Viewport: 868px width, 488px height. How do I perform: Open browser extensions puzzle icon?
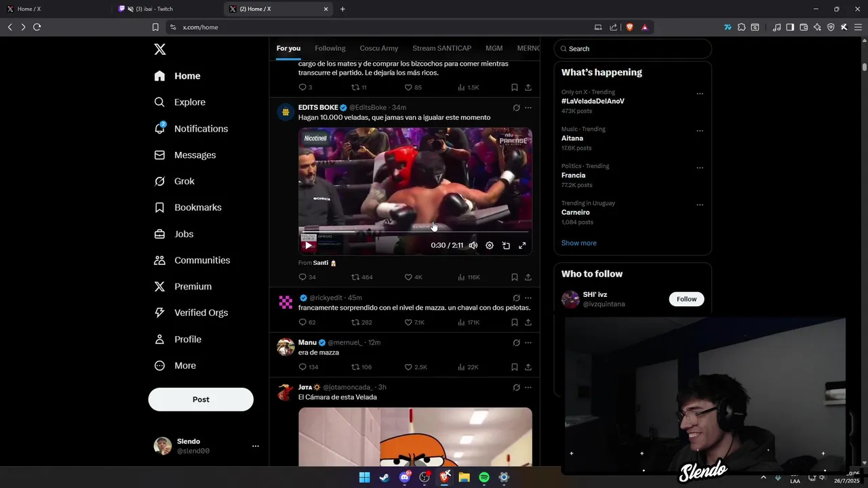741,27
